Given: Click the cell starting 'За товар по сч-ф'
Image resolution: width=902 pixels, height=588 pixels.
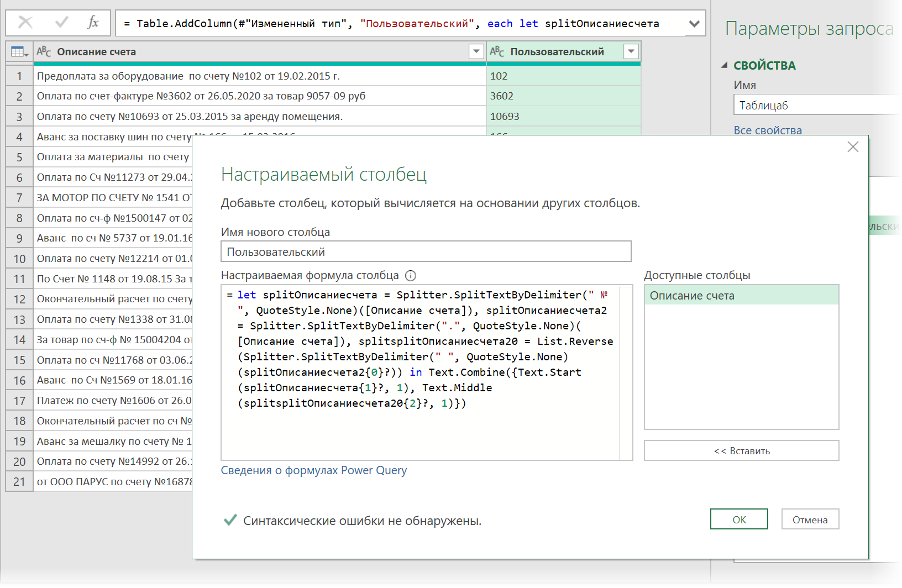Looking at the screenshot, I should [113, 340].
